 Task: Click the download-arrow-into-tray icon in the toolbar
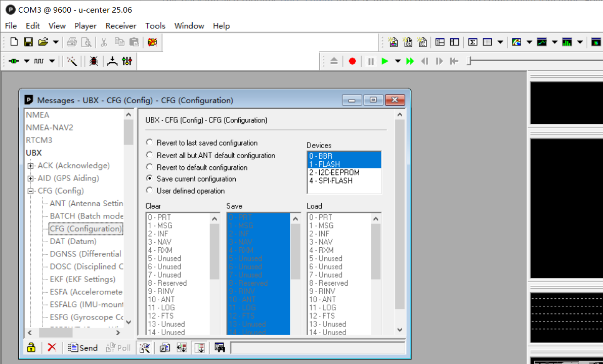tap(112, 61)
